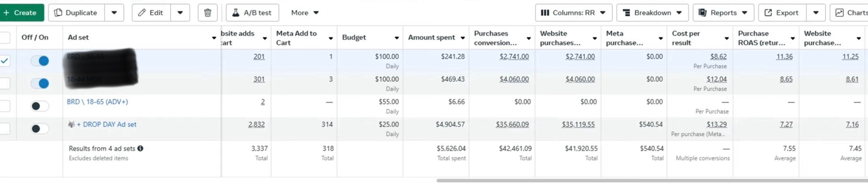Click the $8.62 cost per result value
The image size is (868, 183).
pos(718,57)
